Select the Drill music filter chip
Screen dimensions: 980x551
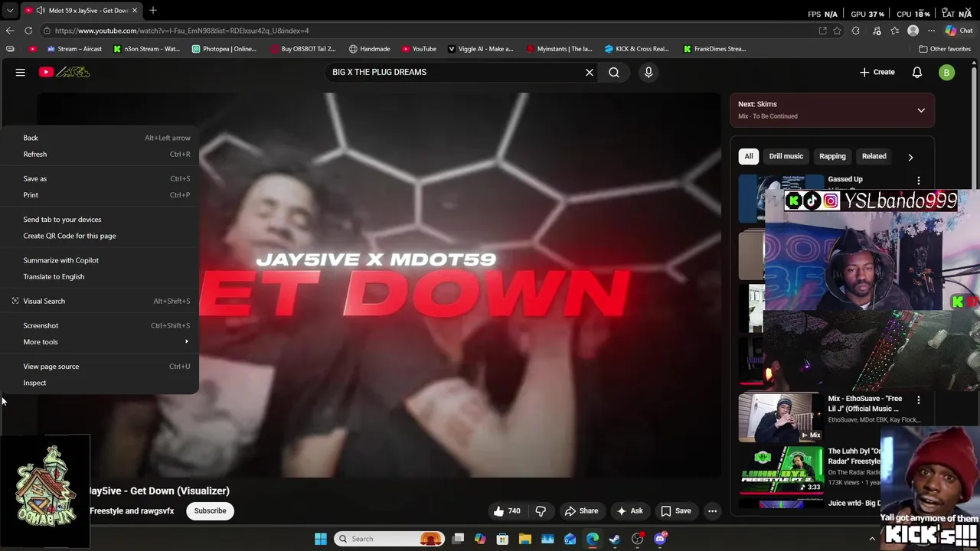pos(786,156)
